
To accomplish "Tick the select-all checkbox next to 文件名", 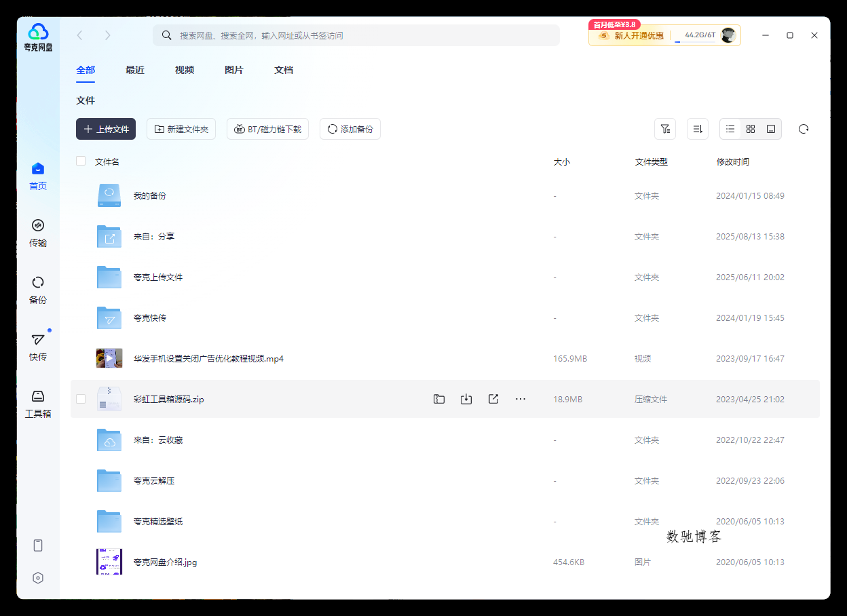I will 81,161.
